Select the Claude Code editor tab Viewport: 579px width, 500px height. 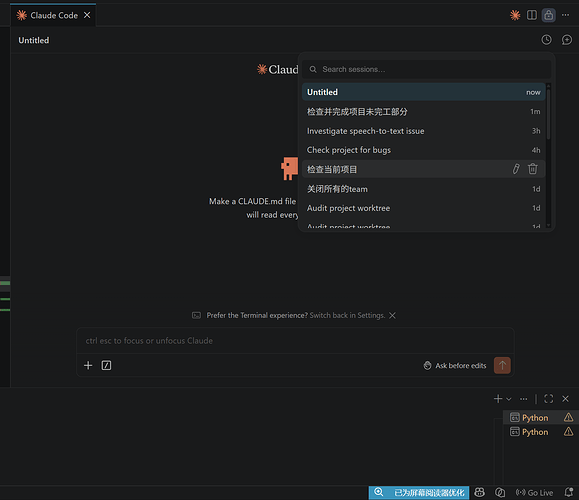click(x=53, y=15)
